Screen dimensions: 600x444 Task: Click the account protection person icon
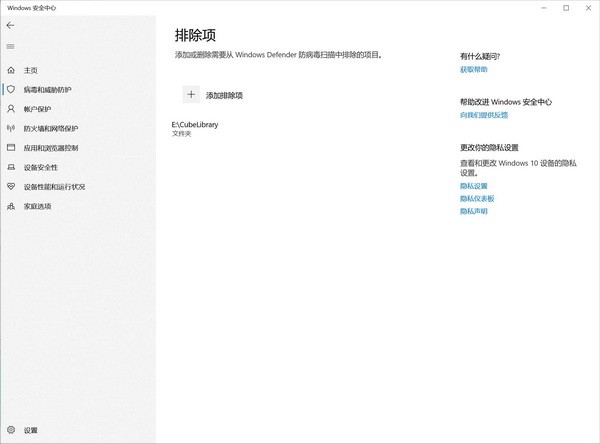pos(11,109)
